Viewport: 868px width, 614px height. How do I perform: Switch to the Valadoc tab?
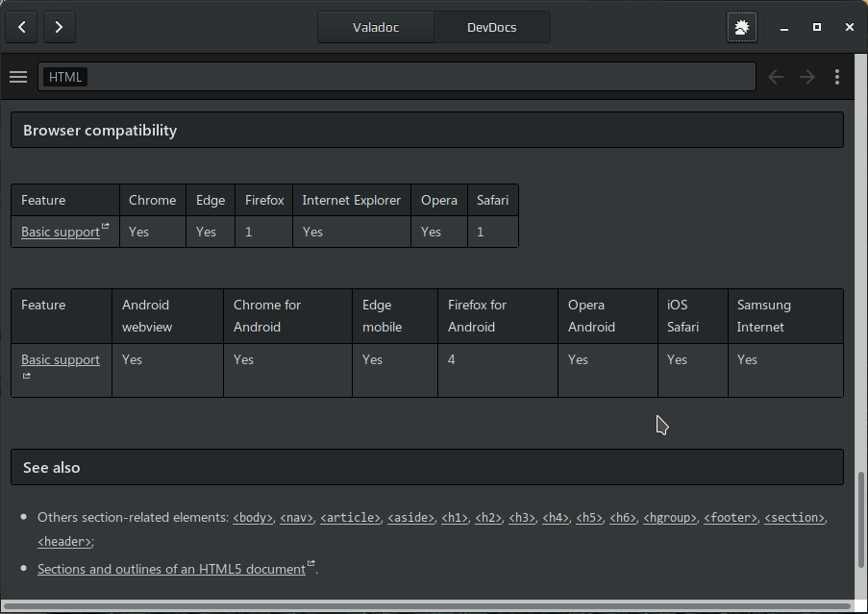(376, 27)
